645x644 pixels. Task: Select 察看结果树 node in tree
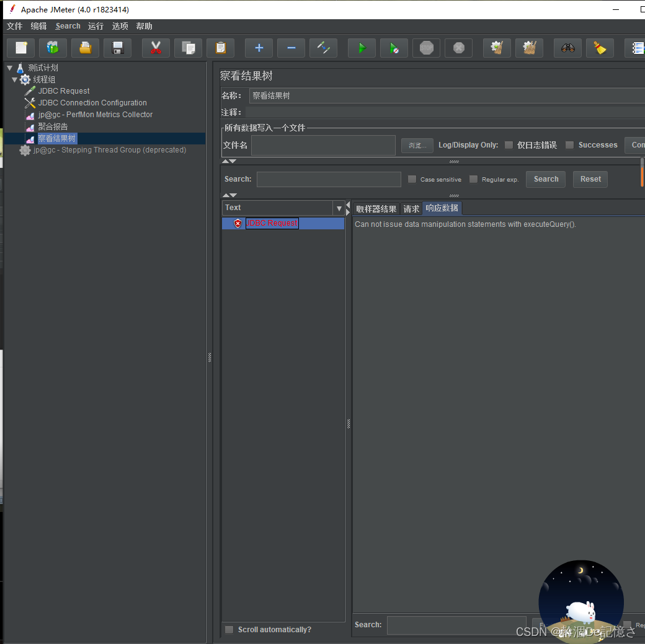pos(57,139)
